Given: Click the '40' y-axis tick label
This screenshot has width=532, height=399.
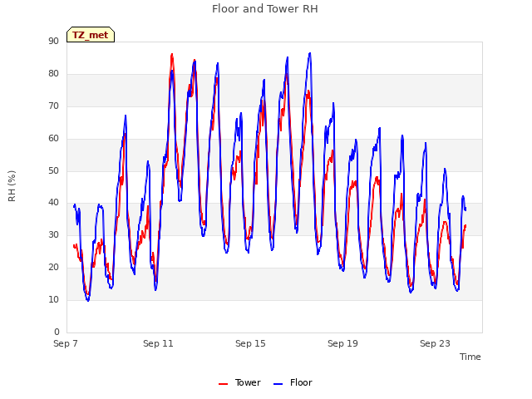Looking at the screenshot, I should [x=53, y=203].
